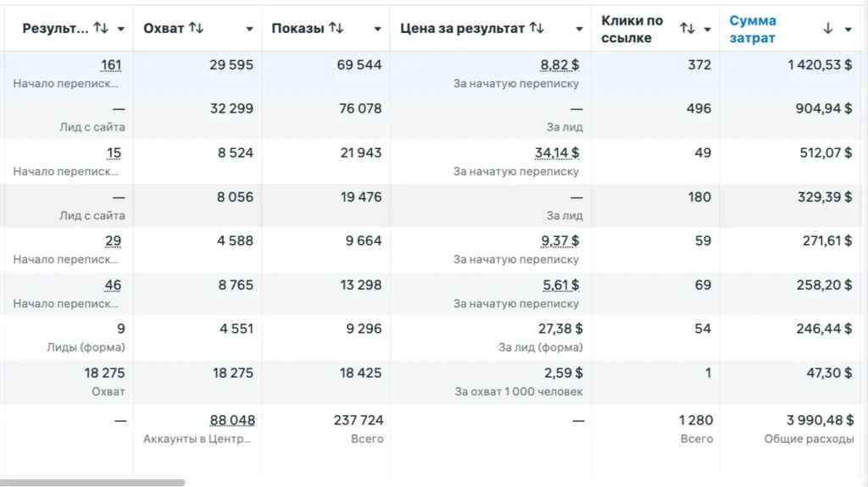Open the Сумма затрат column dropdown caret
The image size is (868, 487).
pyautogui.click(x=849, y=29)
